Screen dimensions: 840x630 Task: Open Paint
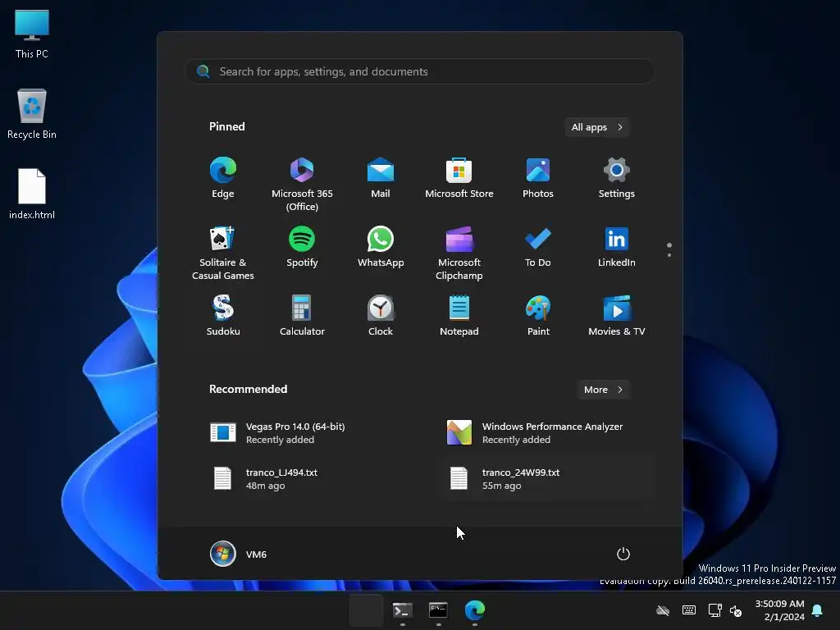[x=538, y=316]
